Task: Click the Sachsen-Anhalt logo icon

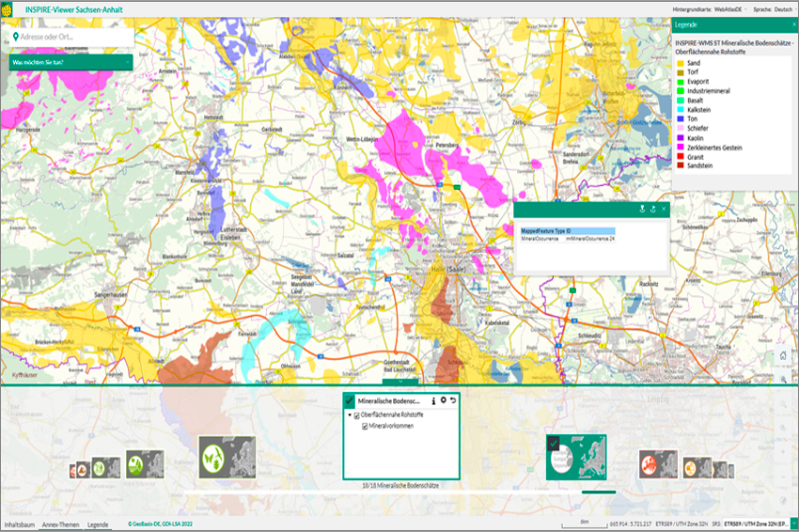Action: [x=8, y=8]
